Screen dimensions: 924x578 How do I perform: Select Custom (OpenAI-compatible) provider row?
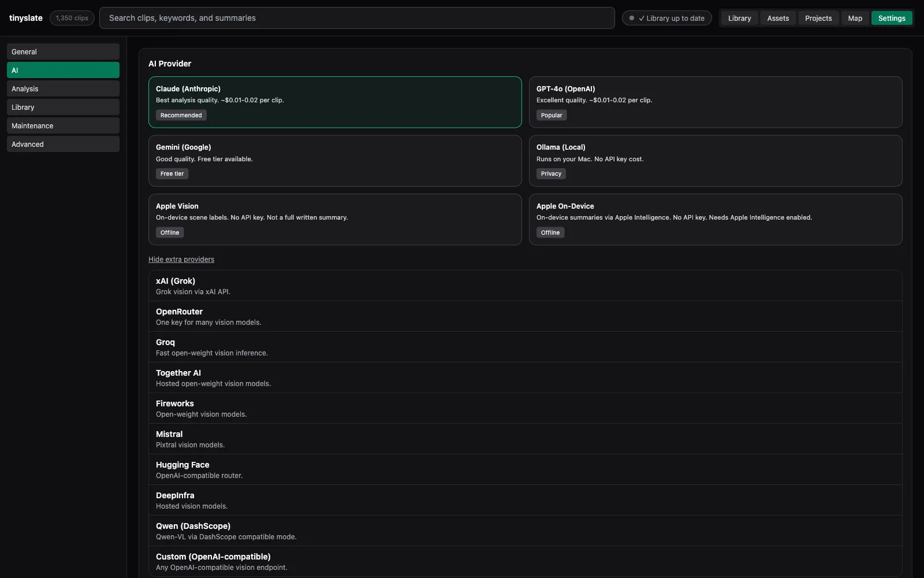click(x=526, y=561)
